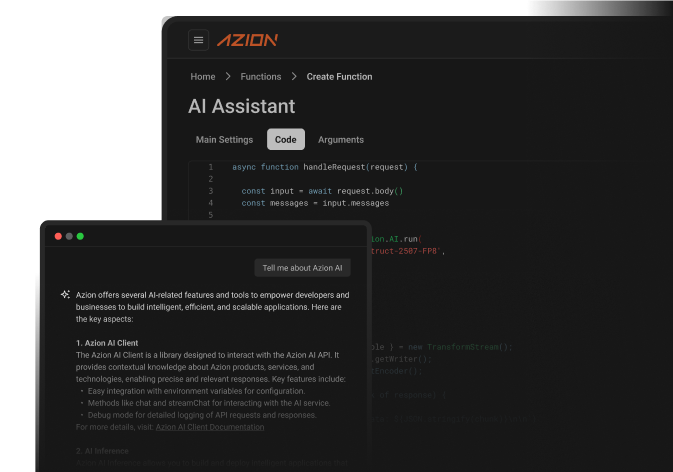Screen dimensions: 673x472
Task: Open the Arguments tab
Action: [x=341, y=140]
